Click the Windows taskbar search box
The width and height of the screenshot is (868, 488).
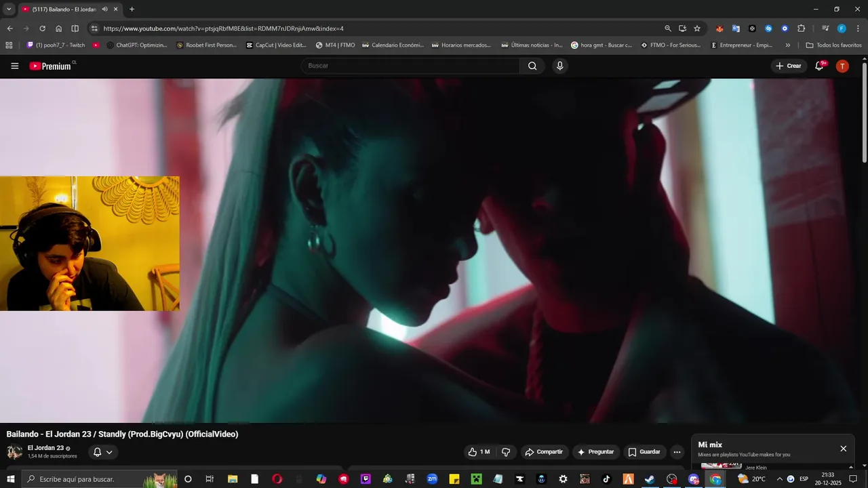pyautogui.click(x=100, y=479)
